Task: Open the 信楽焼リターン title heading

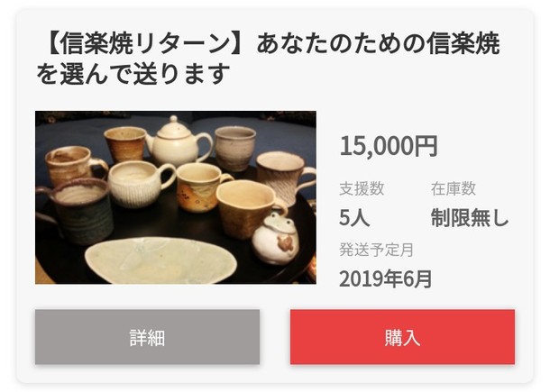Action: (268, 43)
